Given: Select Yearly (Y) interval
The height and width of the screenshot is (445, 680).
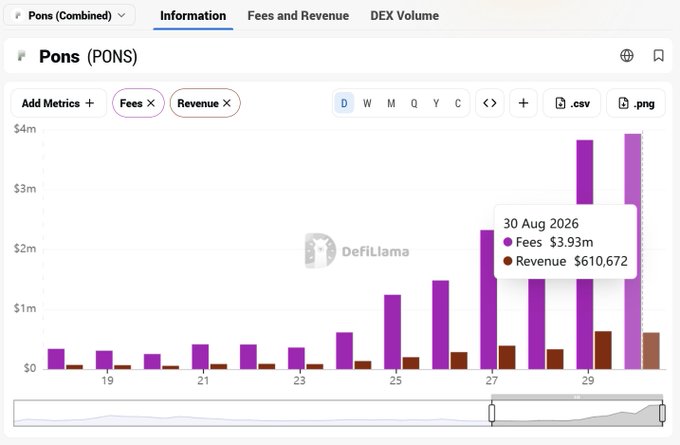Looking at the screenshot, I should click(436, 103).
